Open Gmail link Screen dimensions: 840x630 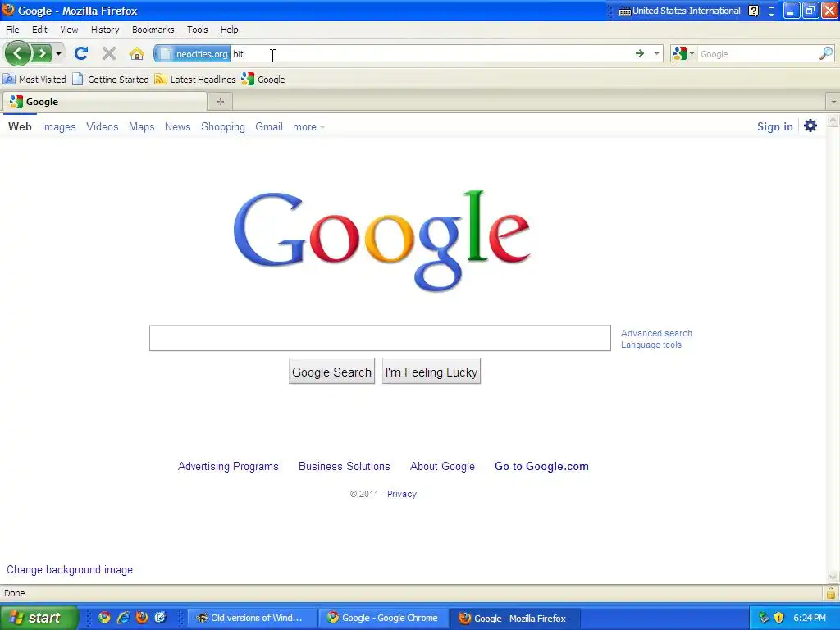tap(269, 127)
